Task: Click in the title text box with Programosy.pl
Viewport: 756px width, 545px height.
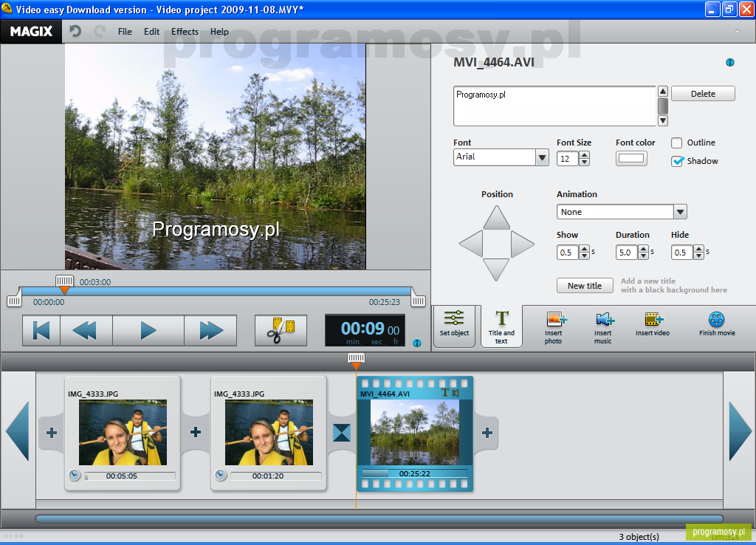Action: point(554,106)
